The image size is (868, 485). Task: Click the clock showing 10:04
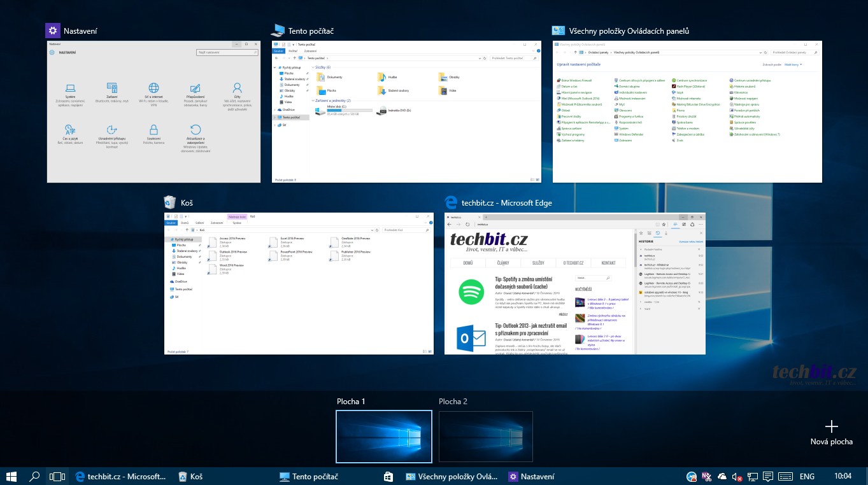point(842,476)
